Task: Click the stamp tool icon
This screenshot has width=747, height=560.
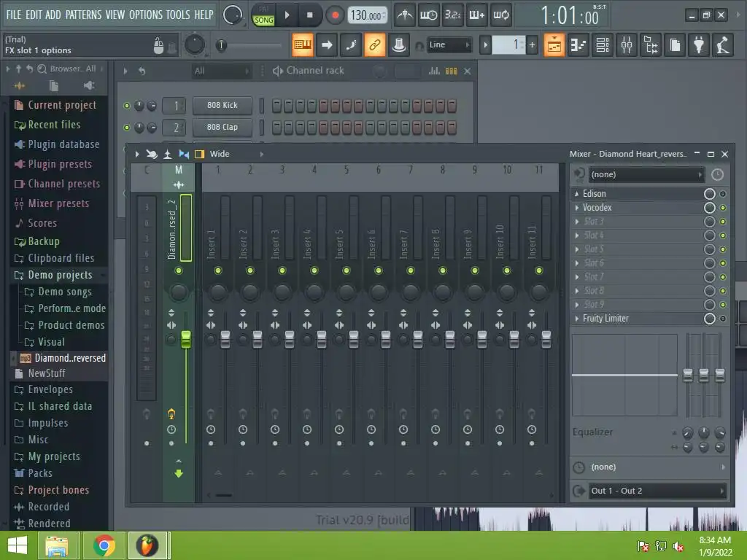Action: [399, 45]
